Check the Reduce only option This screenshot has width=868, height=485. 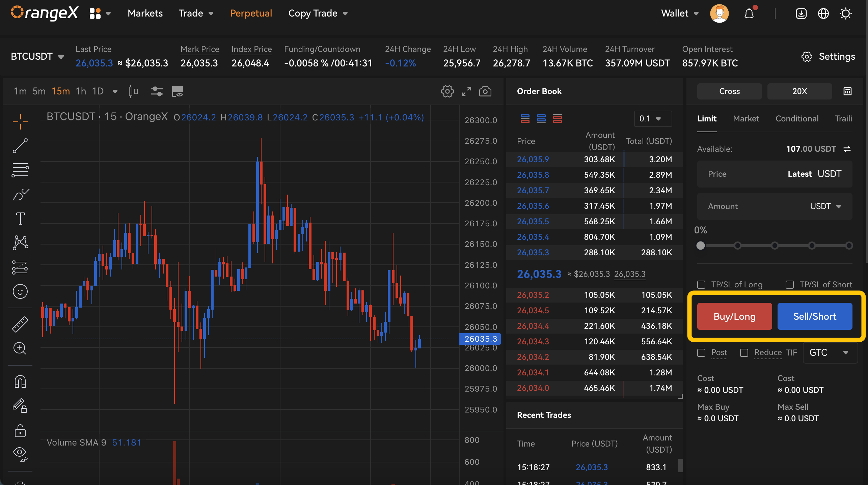(x=744, y=352)
